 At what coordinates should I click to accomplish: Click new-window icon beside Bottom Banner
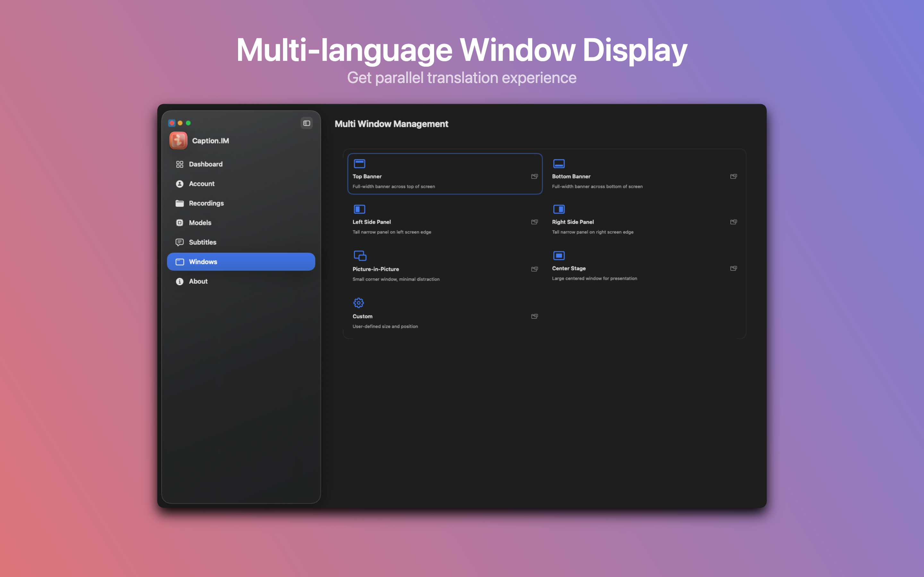733,176
